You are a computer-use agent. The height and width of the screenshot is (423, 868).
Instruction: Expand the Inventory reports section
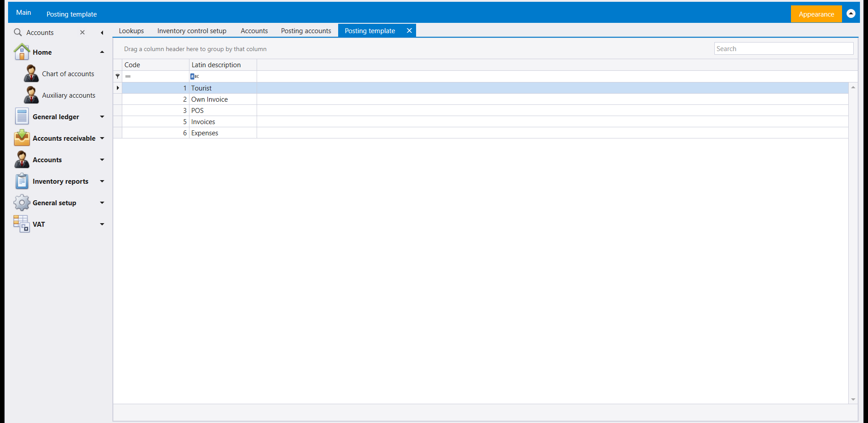(102, 181)
